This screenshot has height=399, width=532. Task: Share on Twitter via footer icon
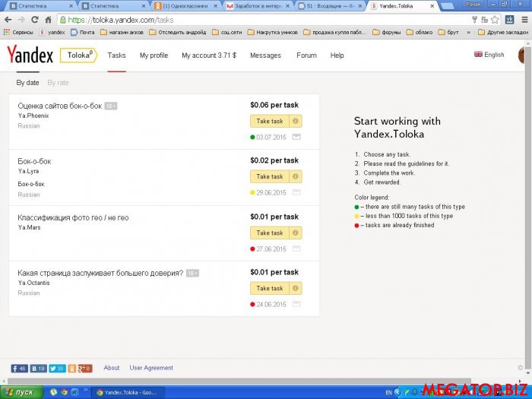click(57, 368)
